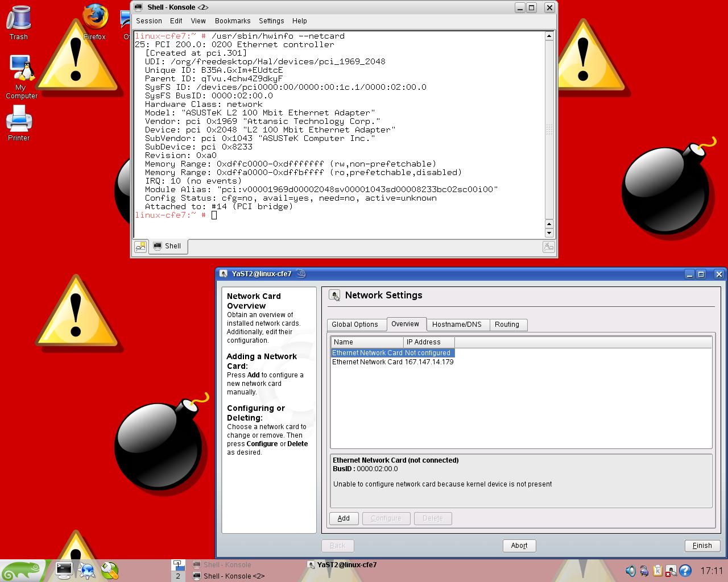Open new session in Konsole tab bar
This screenshot has height=582, width=728.
(140, 246)
